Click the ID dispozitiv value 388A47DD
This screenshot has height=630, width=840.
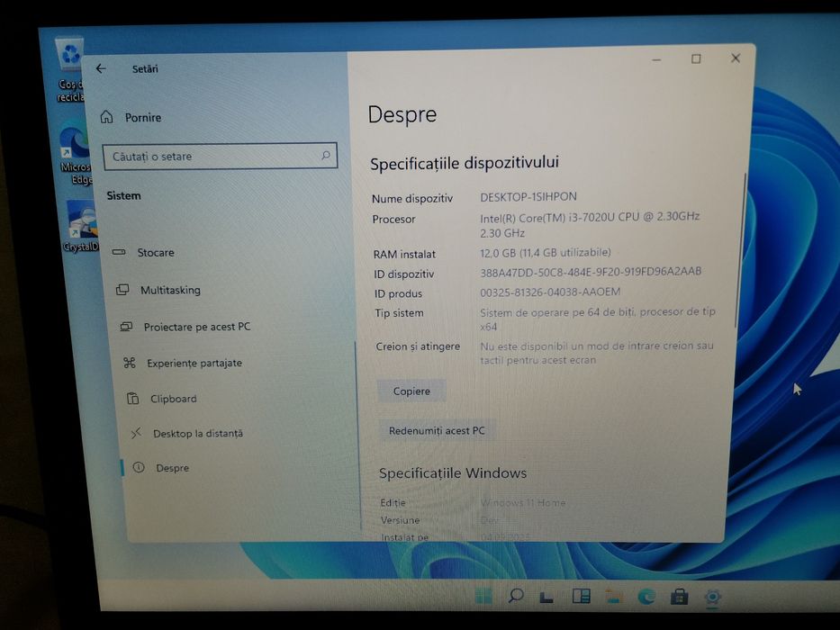pos(591,272)
